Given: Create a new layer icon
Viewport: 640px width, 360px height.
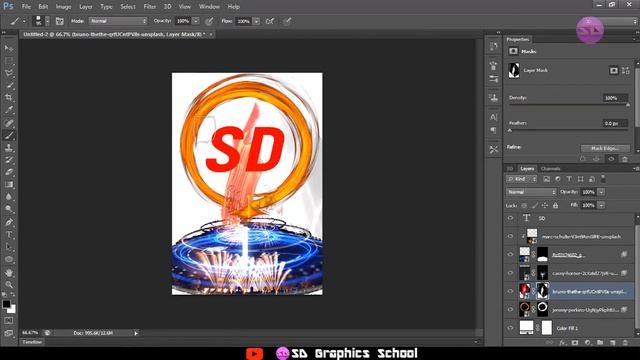Looking at the screenshot, I should coord(612,343).
